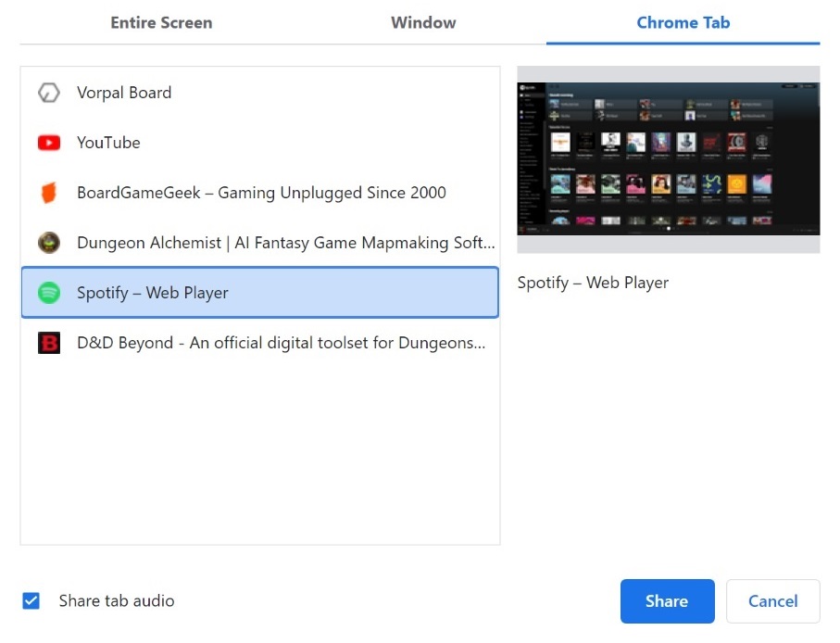Select the Chrome Tab tab

click(683, 22)
